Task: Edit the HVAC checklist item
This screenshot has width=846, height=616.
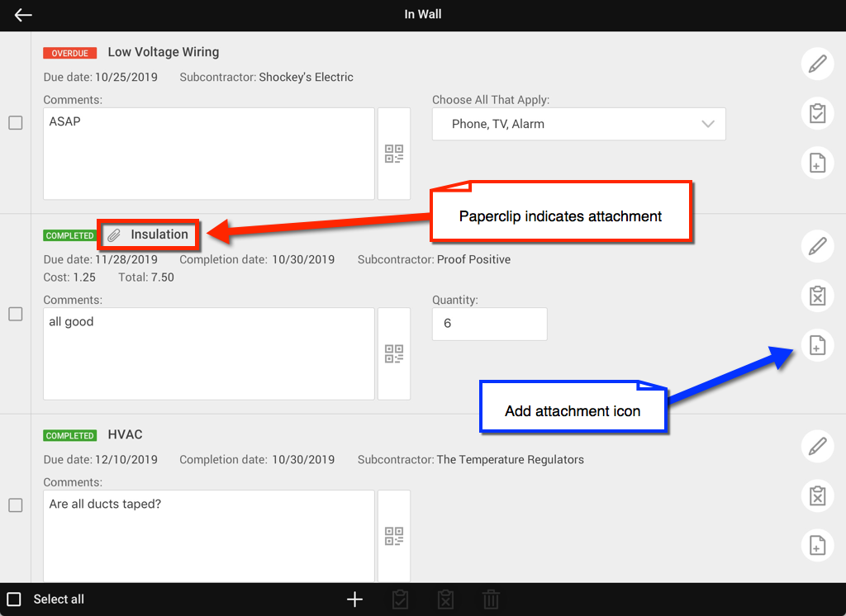Action: (817, 446)
